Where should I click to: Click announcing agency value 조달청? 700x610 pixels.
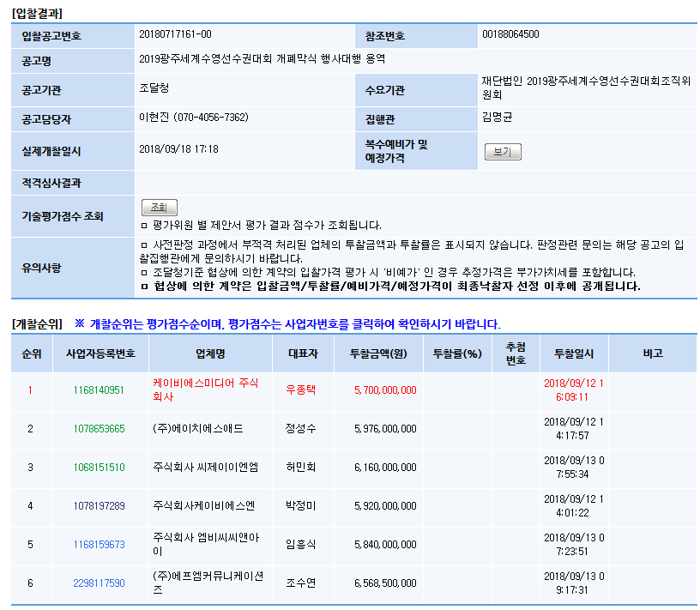pos(154,88)
